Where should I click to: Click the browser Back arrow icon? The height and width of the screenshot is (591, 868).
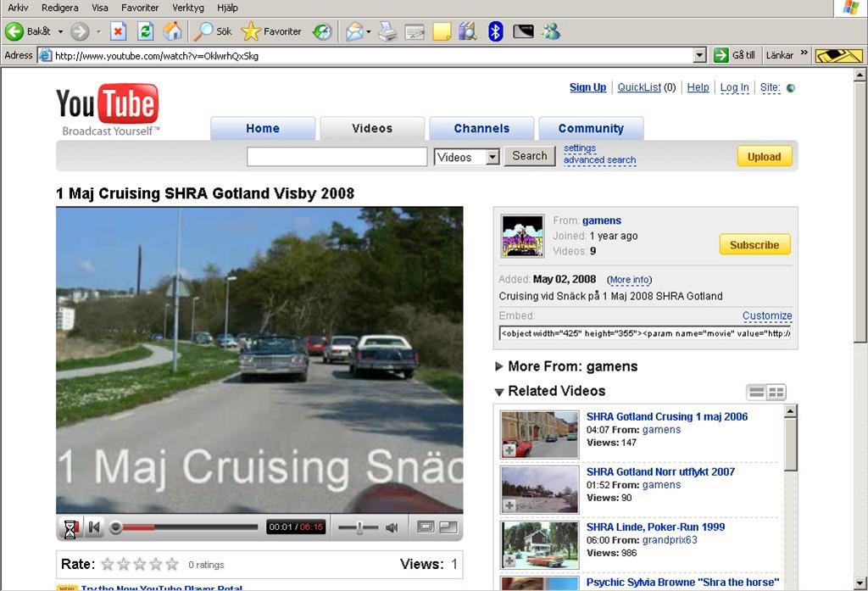tap(14, 31)
